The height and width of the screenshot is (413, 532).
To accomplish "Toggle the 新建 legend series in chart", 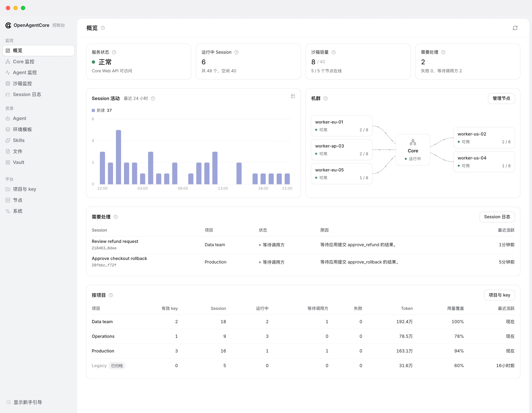I will pyautogui.click(x=102, y=110).
